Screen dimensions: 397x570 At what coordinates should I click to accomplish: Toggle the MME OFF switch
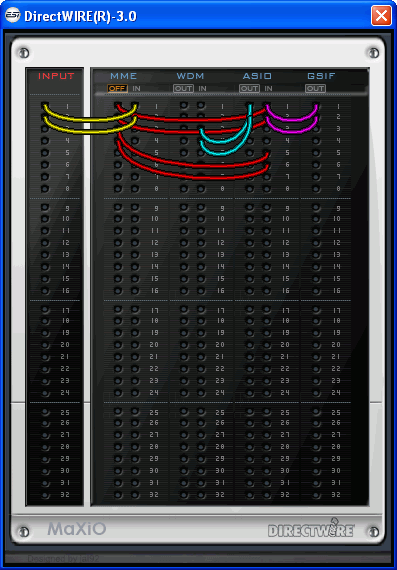pos(117,88)
